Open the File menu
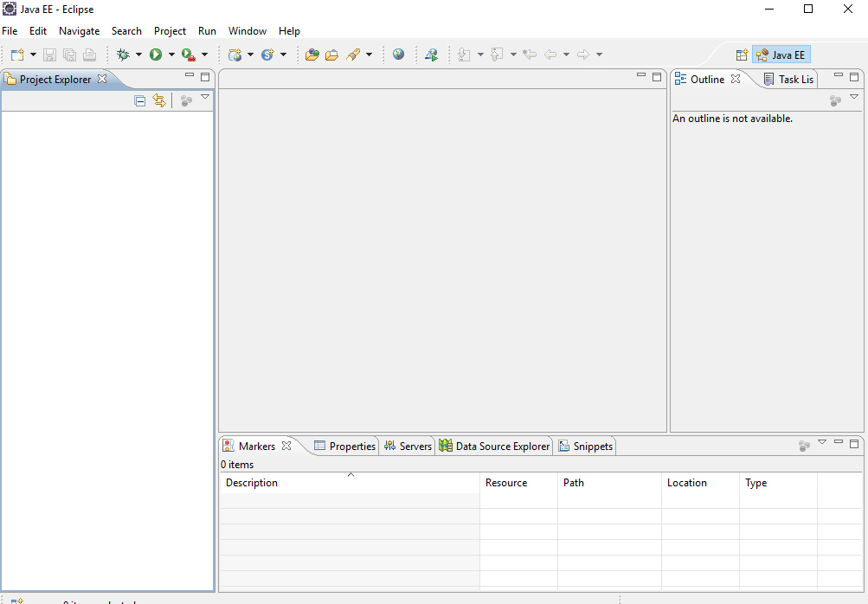The width and height of the screenshot is (868, 604). tap(10, 31)
